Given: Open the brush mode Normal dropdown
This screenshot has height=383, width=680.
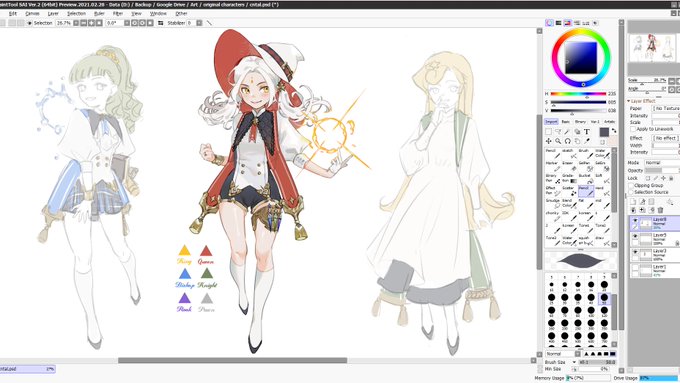Looking at the screenshot, I should (x=562, y=354).
